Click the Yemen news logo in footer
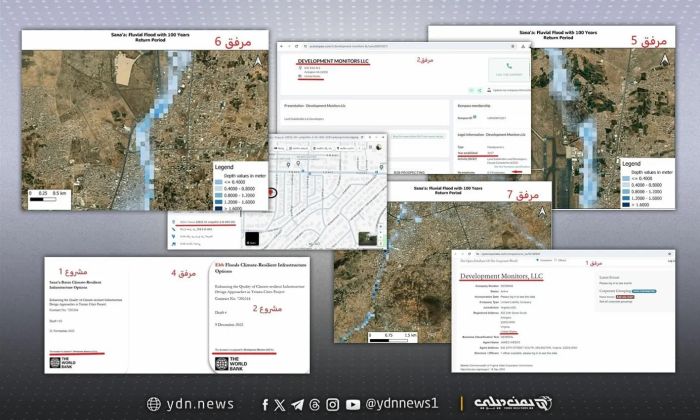The height and width of the screenshot is (420, 700). click(x=507, y=403)
